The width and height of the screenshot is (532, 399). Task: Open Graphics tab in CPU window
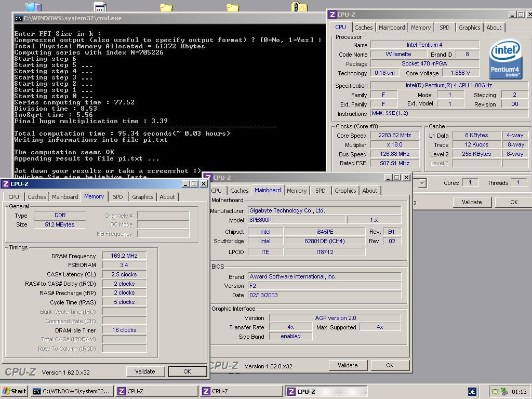point(469,28)
